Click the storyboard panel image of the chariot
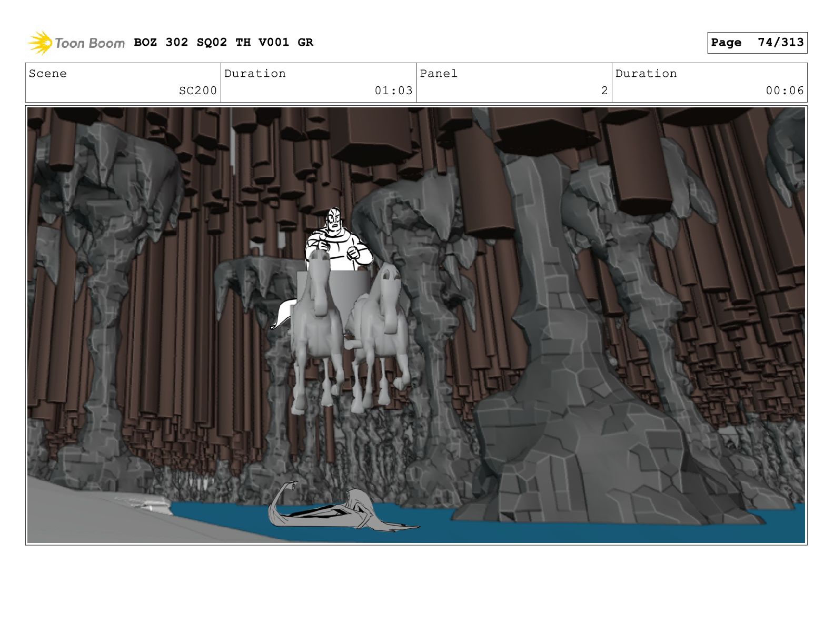 pyautogui.click(x=416, y=325)
